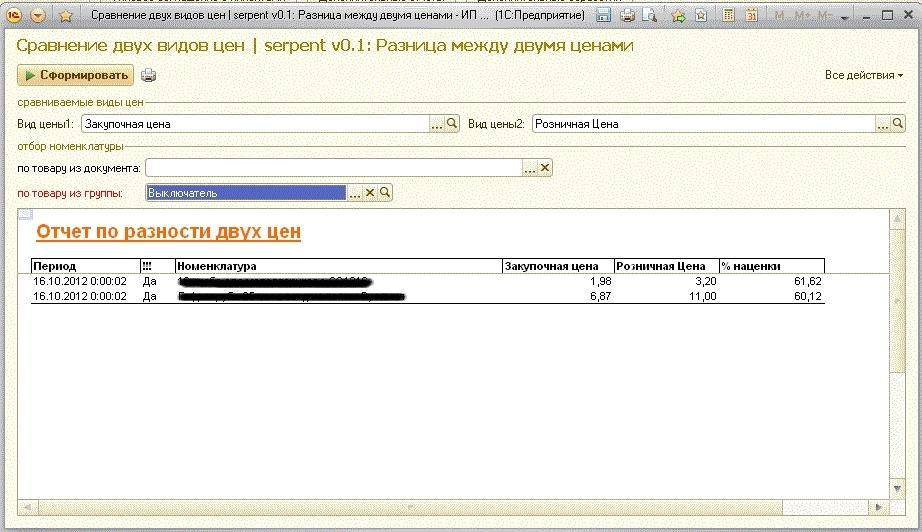The height and width of the screenshot is (532, 922).
Task: Click the red по товару из группы label
Action: (70, 193)
